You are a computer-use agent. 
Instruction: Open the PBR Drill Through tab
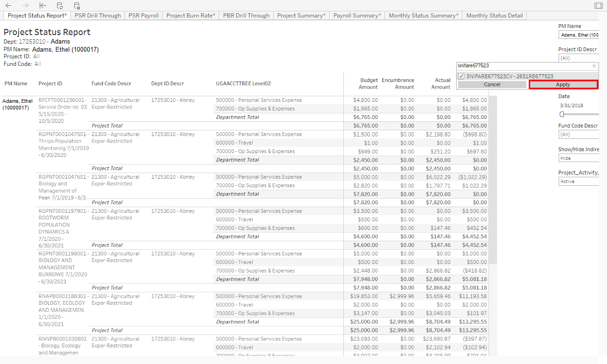coord(246,15)
